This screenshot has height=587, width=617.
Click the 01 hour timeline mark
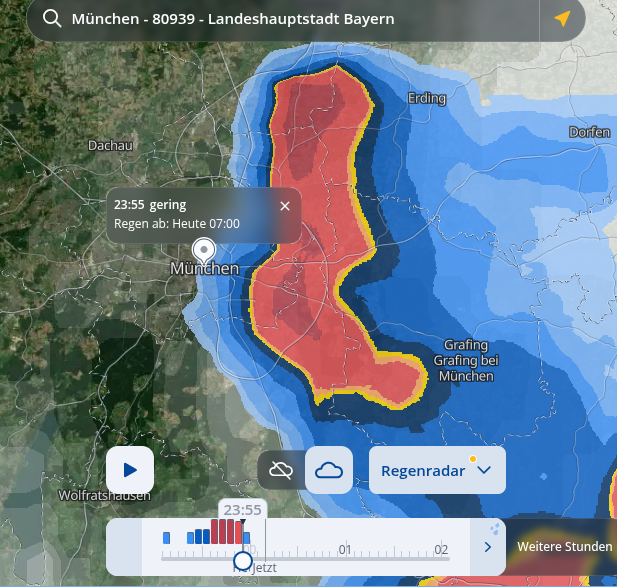(345, 549)
